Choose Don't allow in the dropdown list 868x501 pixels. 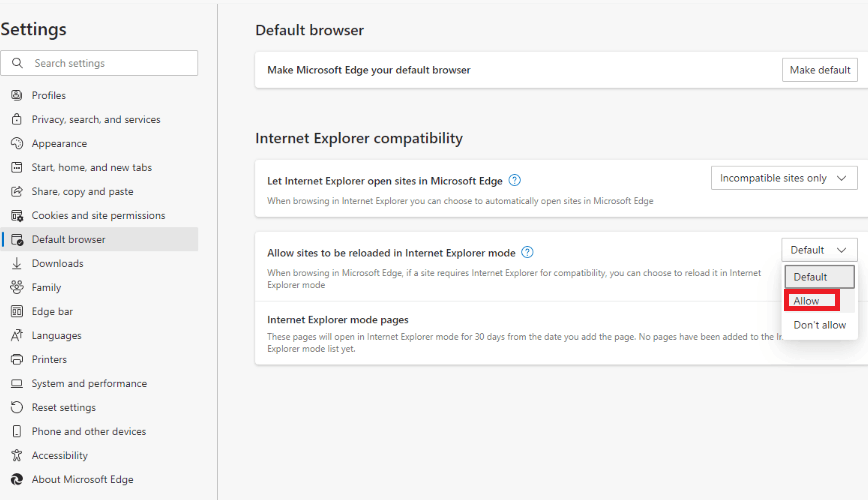point(819,325)
